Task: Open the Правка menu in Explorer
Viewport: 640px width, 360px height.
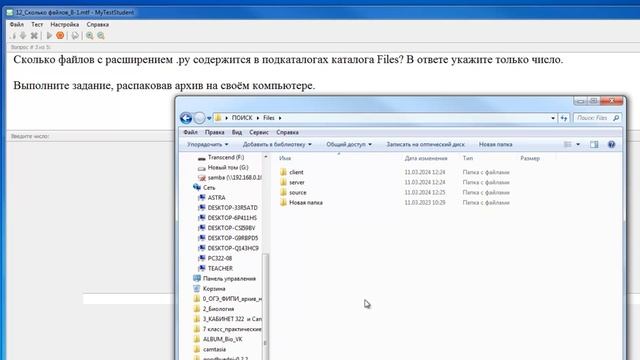Action: click(215, 132)
